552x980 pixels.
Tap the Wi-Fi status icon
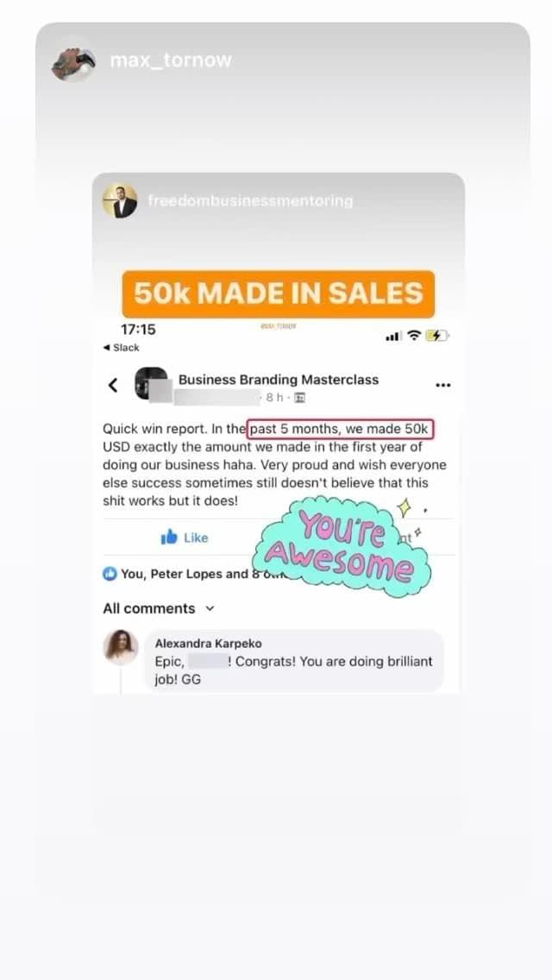[413, 336]
